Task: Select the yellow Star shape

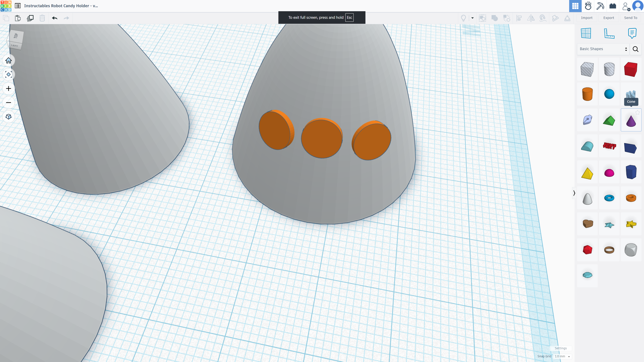Action: 631,224
